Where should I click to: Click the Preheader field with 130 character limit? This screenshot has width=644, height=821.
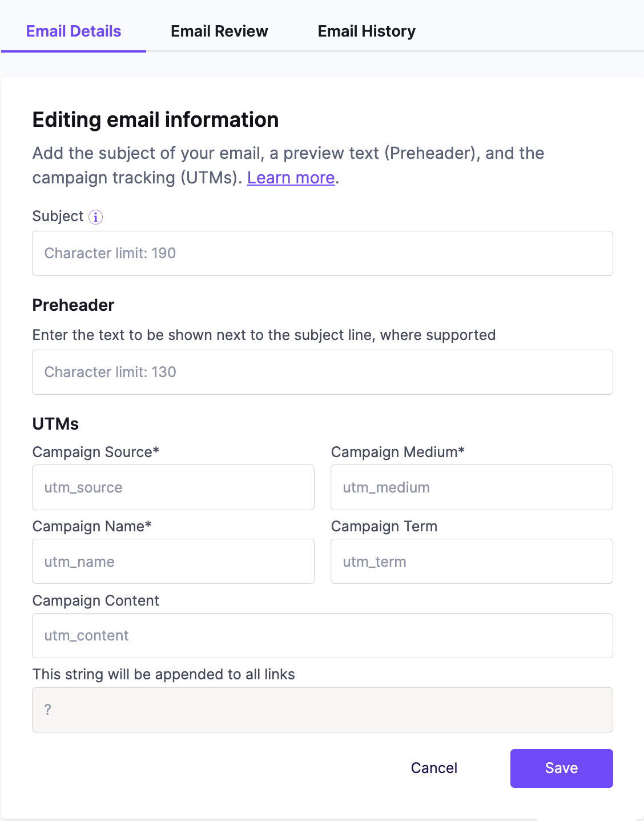point(323,372)
